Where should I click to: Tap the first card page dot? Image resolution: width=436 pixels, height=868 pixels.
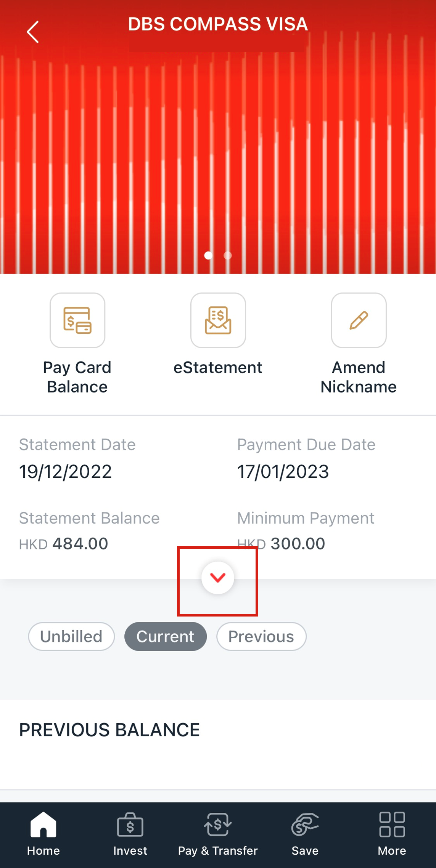208,255
